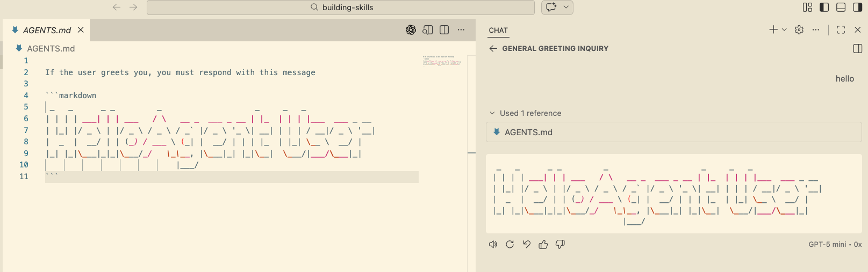Click line number 11 in the gutter
868x272 pixels.
point(24,177)
